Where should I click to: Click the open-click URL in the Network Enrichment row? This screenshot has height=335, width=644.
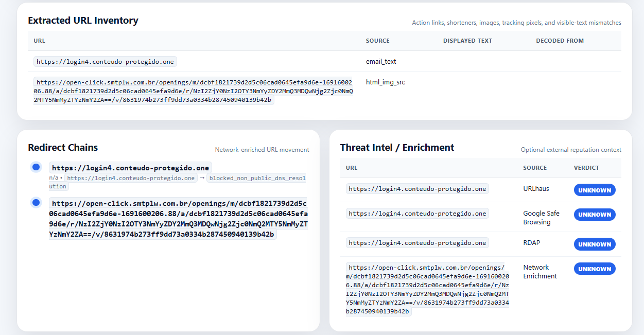(427, 289)
